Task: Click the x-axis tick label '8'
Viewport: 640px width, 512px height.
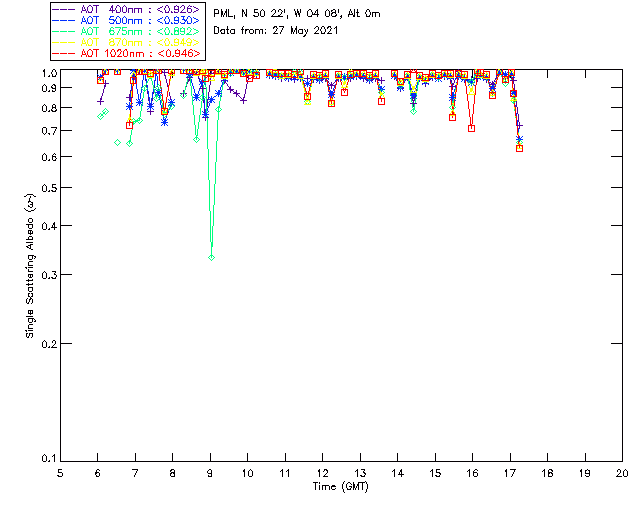Action: point(173,473)
